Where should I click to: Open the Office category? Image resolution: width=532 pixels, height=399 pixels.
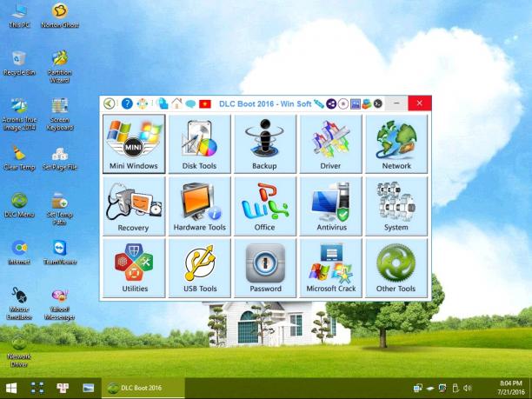tap(264, 206)
